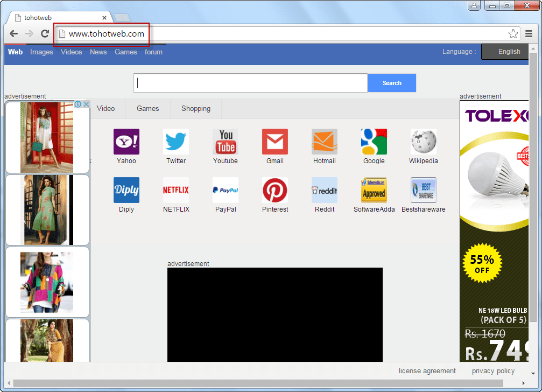Open a new tab next to tohotweb
Viewport: 542px width, 392px height.
click(x=122, y=18)
